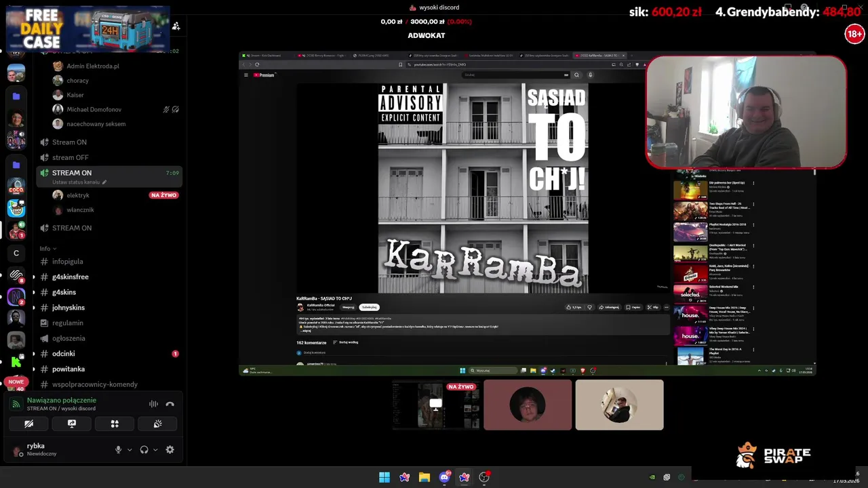Open File Explorer from taskbar

pyautogui.click(x=425, y=477)
